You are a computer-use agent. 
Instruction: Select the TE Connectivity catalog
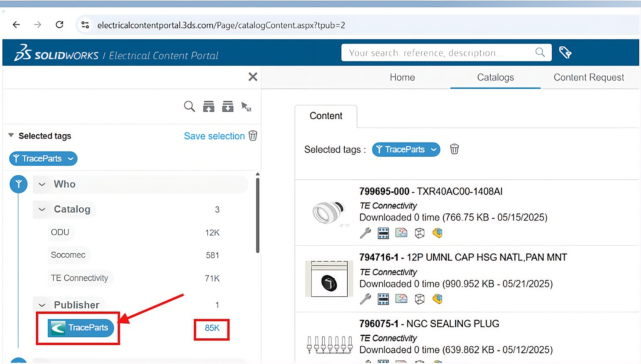[x=80, y=278]
